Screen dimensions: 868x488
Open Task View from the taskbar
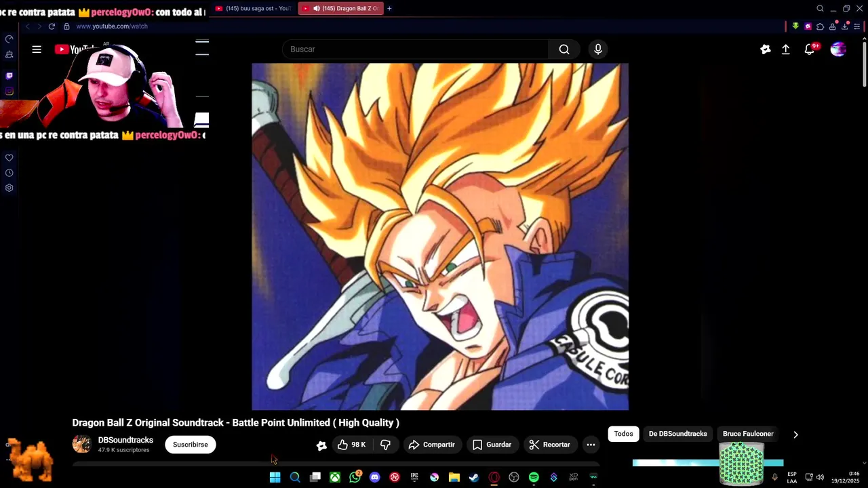tap(315, 477)
